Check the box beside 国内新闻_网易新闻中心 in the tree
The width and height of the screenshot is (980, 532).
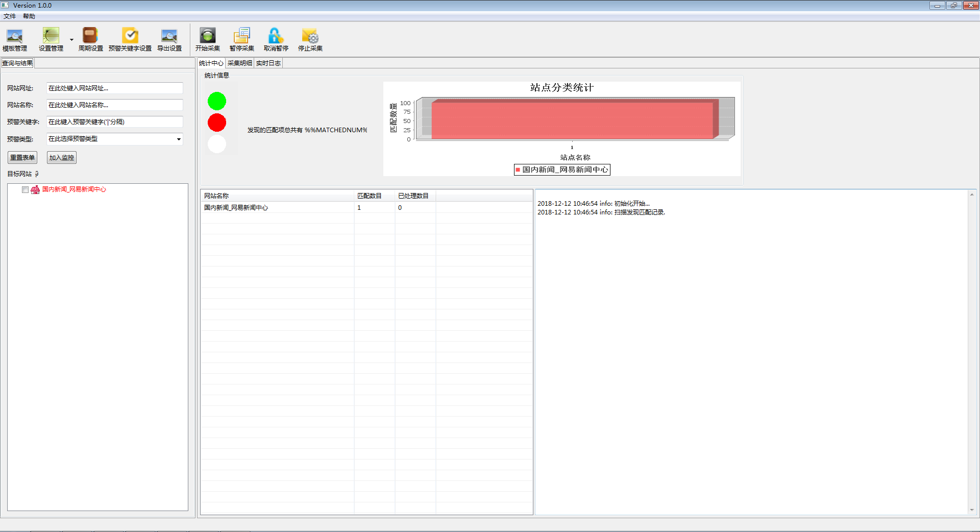[x=25, y=190]
